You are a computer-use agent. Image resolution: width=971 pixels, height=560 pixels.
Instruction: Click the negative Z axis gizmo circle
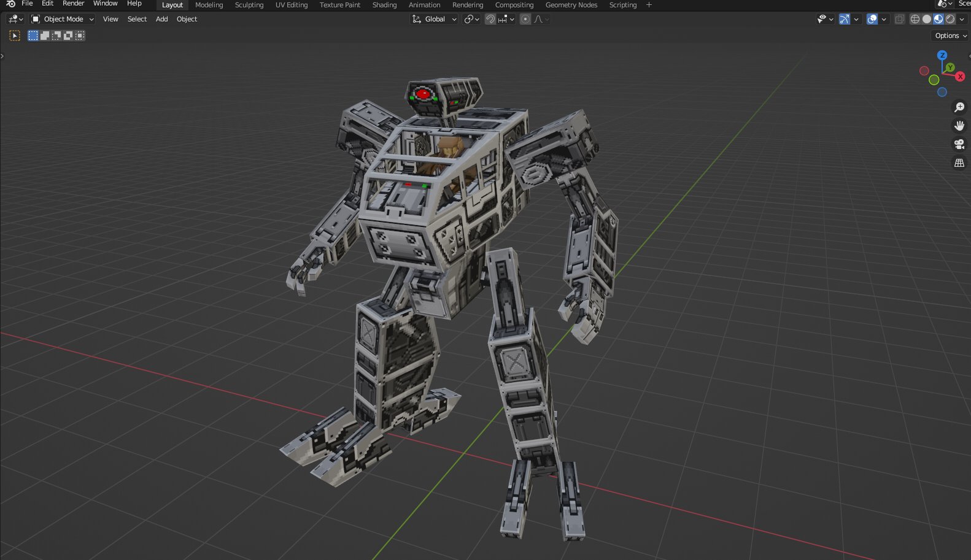pos(942,92)
